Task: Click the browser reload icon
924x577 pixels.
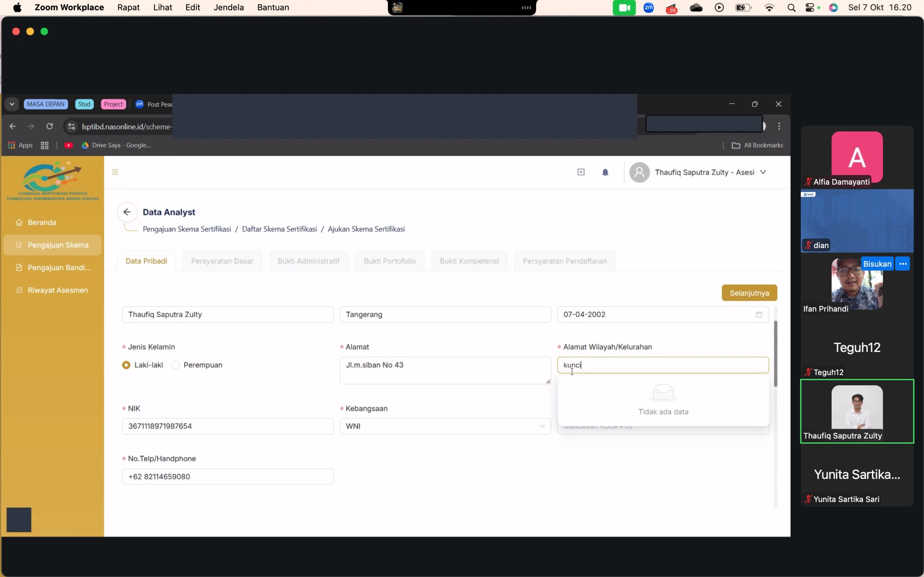Action: coord(50,126)
